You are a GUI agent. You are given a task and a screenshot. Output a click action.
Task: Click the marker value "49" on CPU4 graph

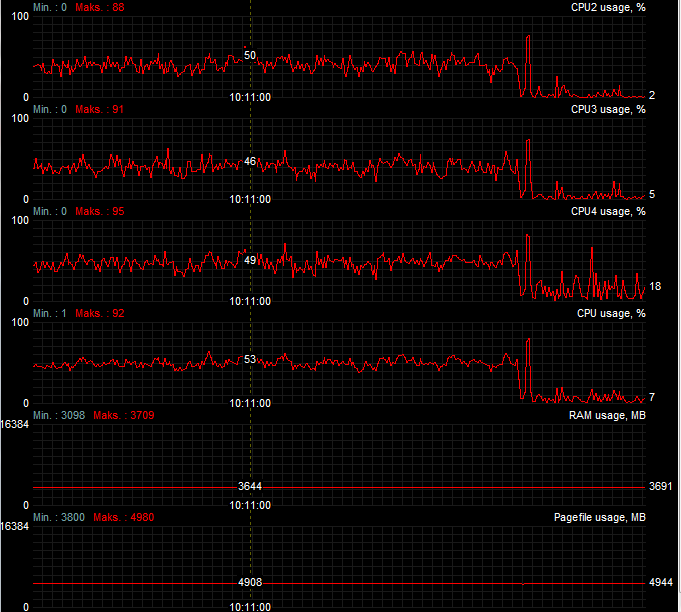tap(250, 261)
